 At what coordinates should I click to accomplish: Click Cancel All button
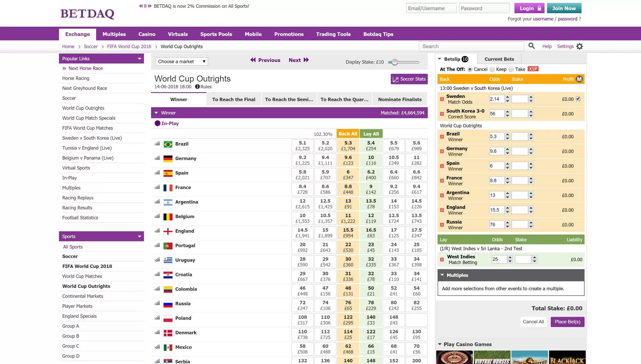tap(533, 322)
